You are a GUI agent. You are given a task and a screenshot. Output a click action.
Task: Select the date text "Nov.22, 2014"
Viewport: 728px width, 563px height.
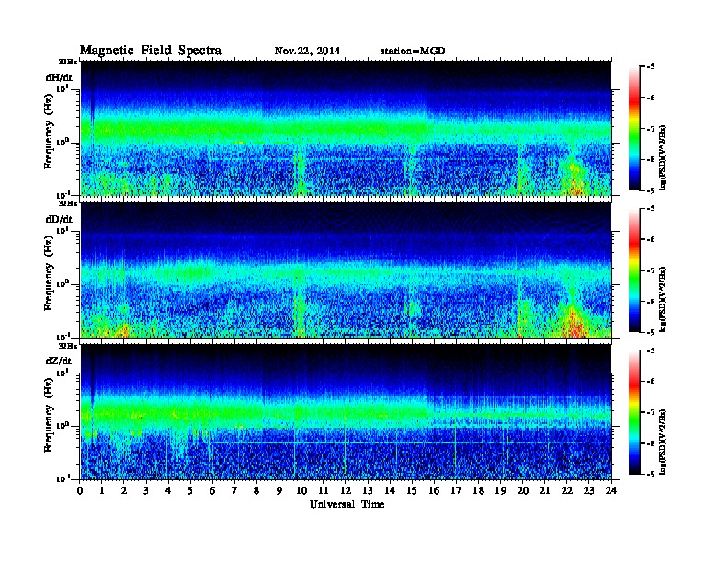[x=307, y=51]
